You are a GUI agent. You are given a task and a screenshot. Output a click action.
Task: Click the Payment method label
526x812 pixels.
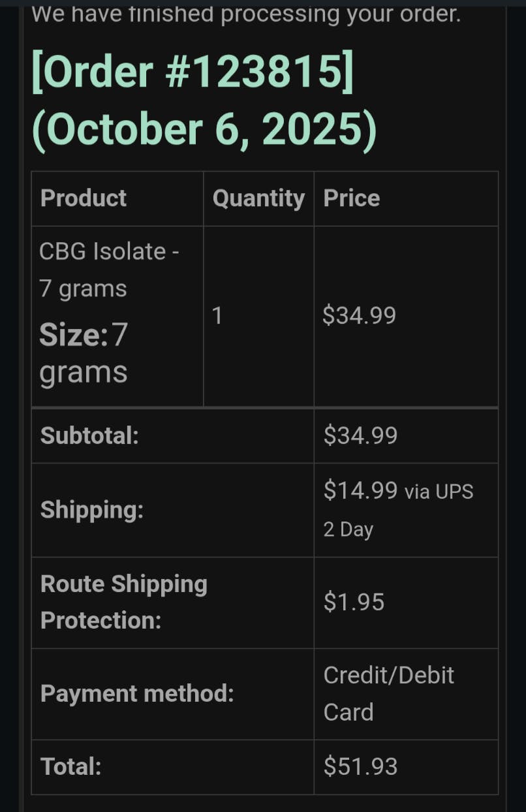pyautogui.click(x=137, y=694)
